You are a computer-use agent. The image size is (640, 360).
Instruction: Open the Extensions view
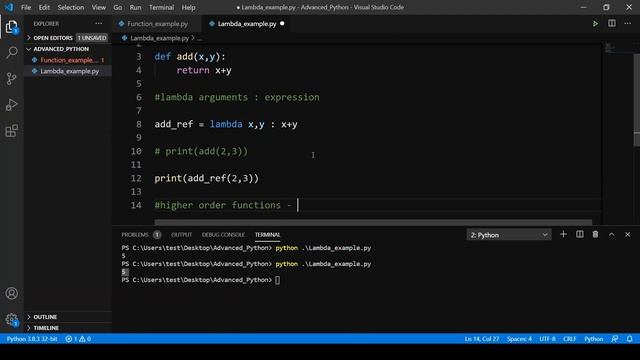[x=11, y=131]
